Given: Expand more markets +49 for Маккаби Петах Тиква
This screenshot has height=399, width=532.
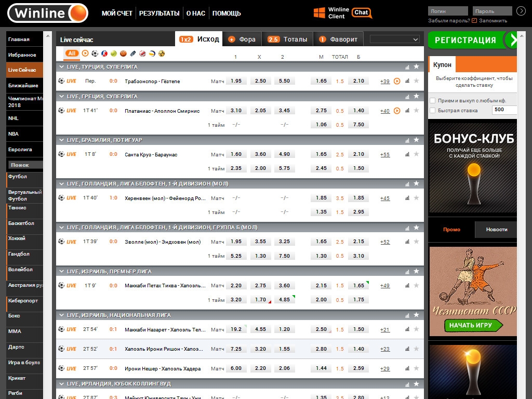Looking at the screenshot, I should click(384, 286).
